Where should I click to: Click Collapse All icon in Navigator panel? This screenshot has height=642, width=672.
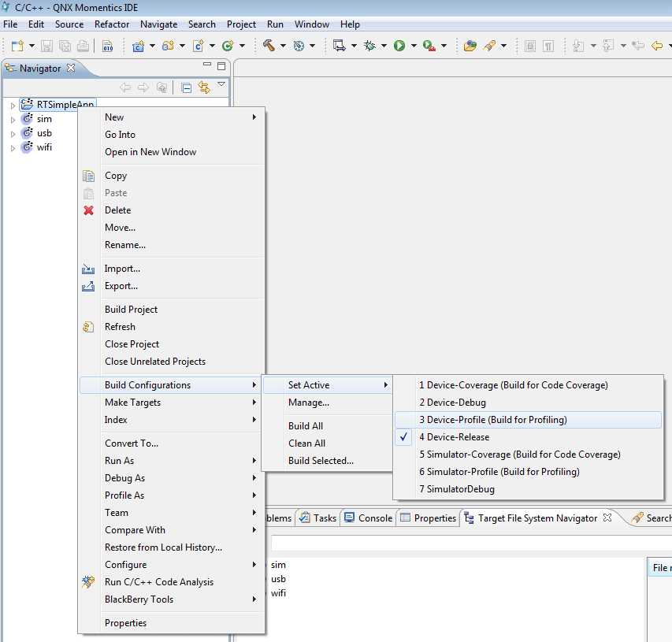pos(187,87)
